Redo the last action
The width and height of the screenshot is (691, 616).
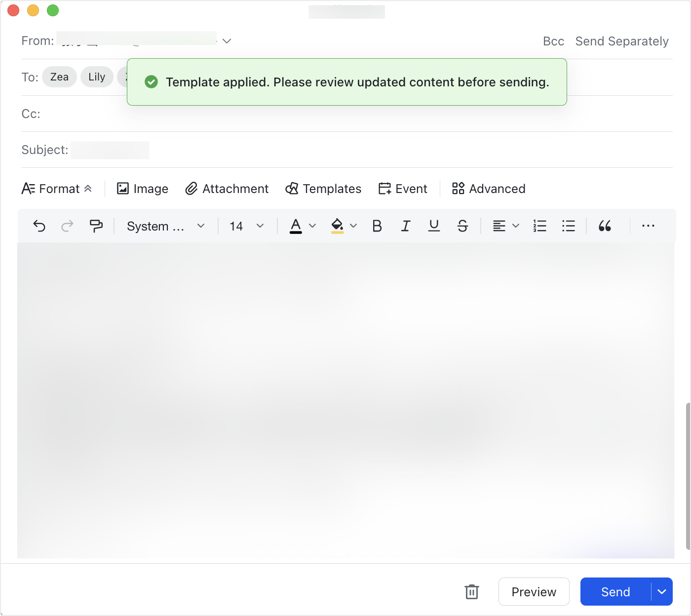tap(67, 226)
